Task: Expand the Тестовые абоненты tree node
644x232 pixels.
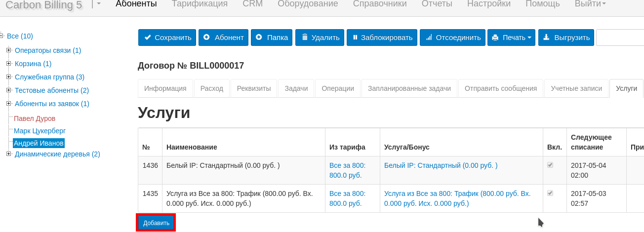Action: click(9, 90)
